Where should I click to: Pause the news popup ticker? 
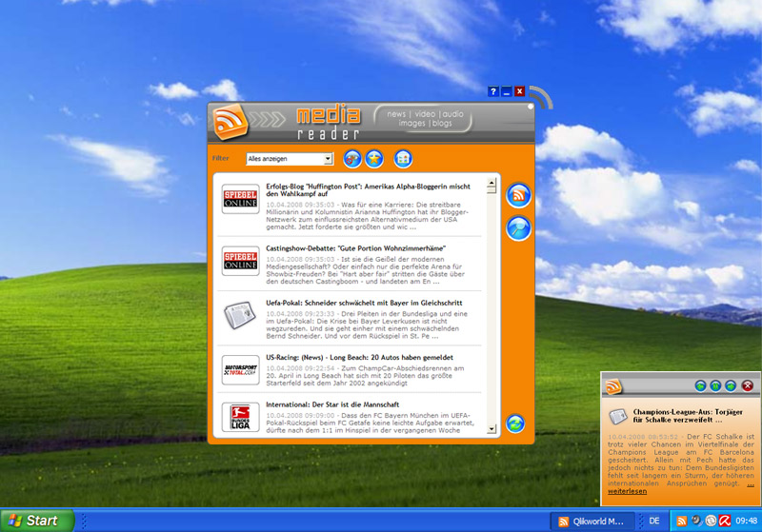point(715,385)
